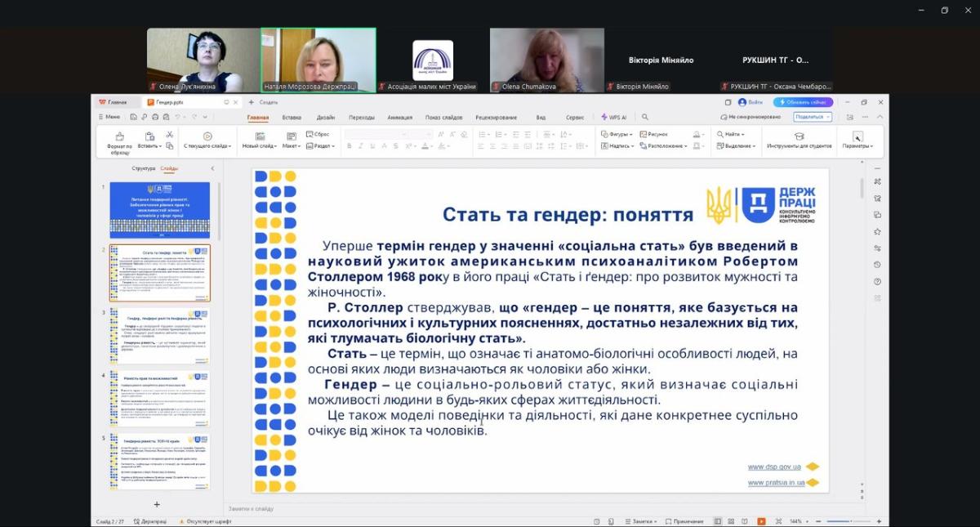Viewport: 980px width, 527px height.
Task: Switch to the Вид ribbon tab
Action: click(541, 117)
